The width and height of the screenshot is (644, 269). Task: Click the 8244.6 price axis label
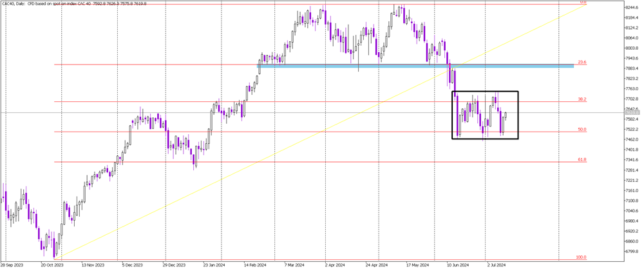click(x=631, y=8)
